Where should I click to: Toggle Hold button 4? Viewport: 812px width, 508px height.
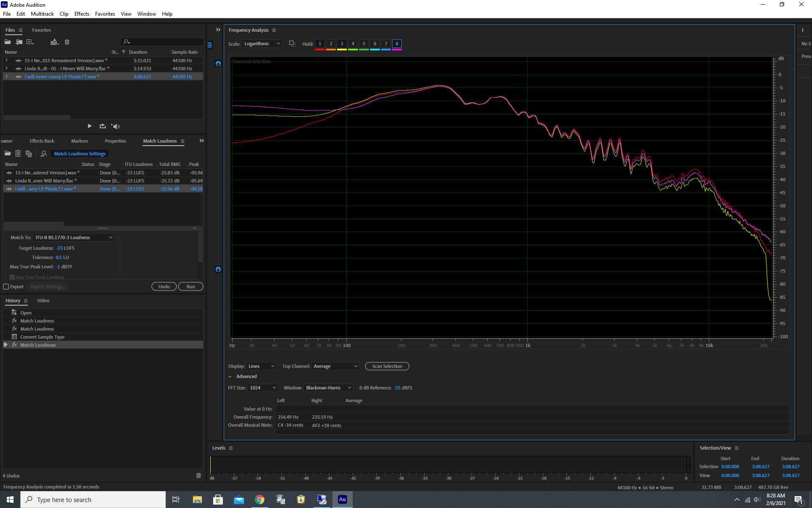[x=353, y=44]
